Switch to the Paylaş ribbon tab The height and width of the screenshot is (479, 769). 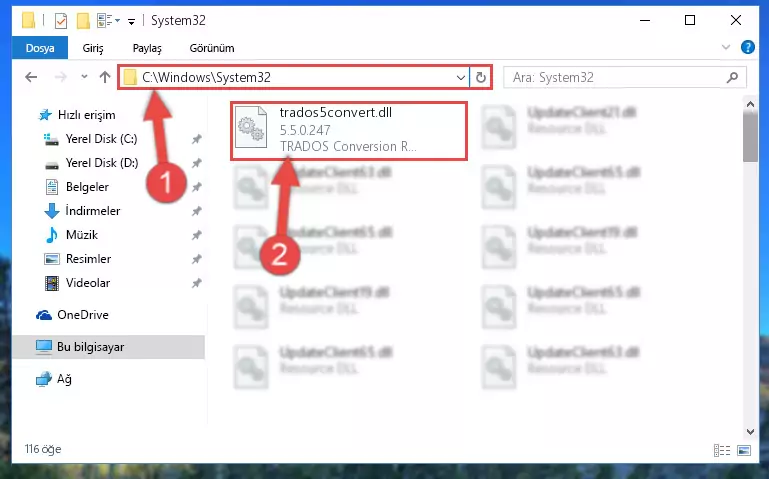coord(147,48)
